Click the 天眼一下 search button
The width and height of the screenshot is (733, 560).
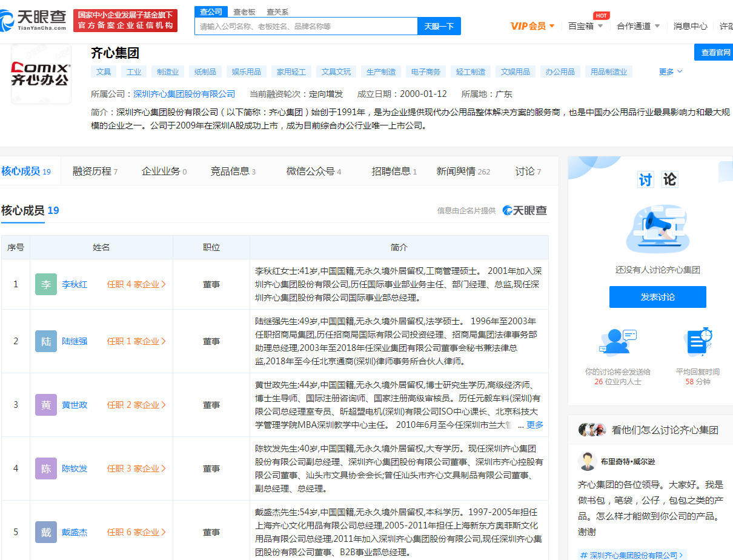439,26
